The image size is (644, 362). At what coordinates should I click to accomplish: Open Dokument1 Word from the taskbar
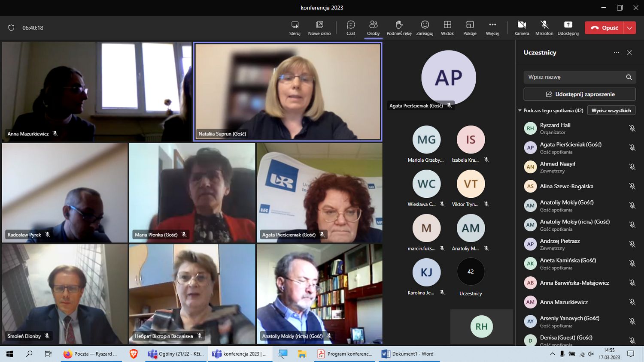pos(408,354)
